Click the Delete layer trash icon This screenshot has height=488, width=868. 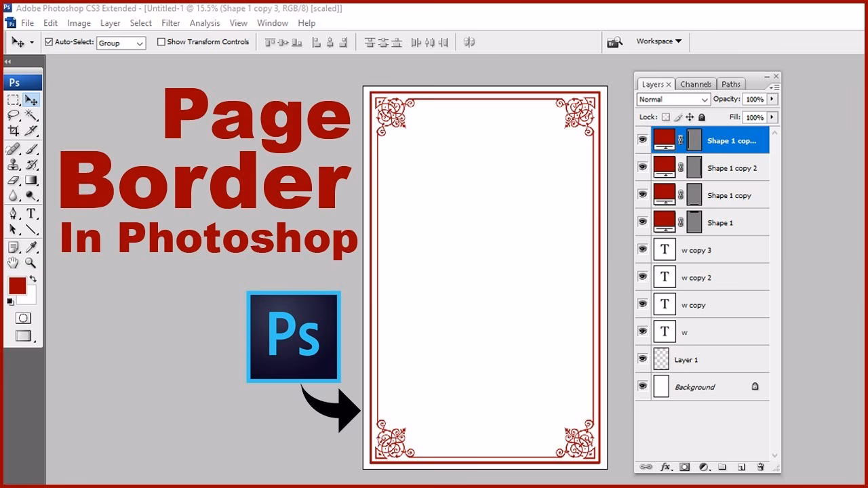click(x=760, y=467)
